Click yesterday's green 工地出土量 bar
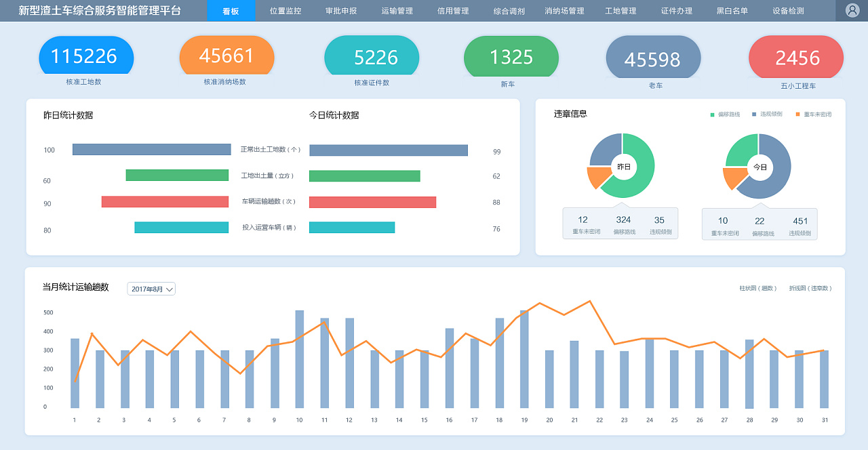 (177, 175)
